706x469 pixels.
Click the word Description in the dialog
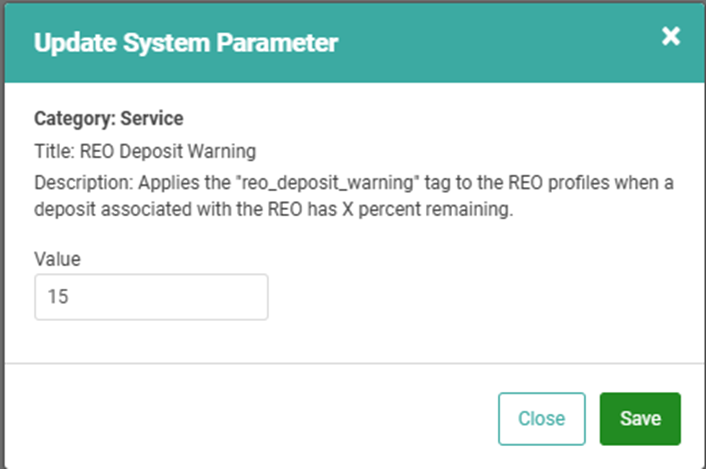[x=74, y=184]
